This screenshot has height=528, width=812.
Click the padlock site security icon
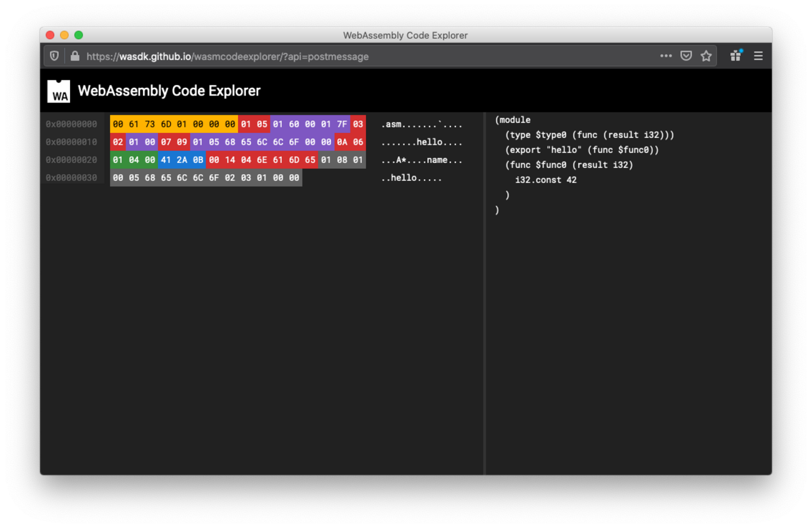tap(75, 56)
